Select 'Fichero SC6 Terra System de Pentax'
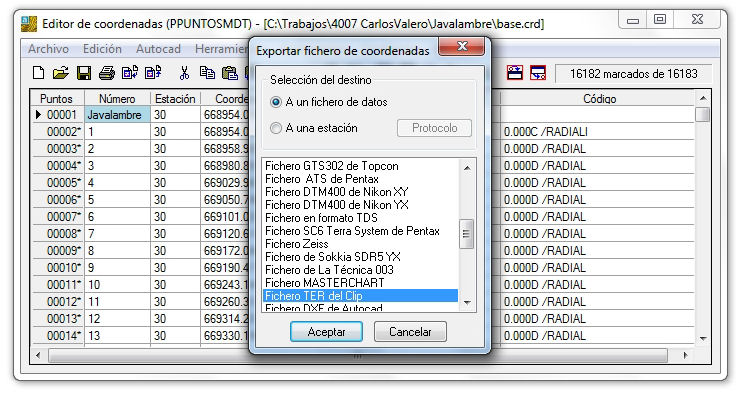Viewport: 738px width, 393px height. click(360, 231)
